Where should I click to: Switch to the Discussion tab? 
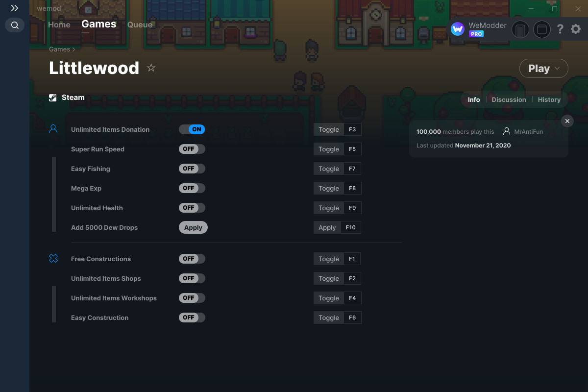click(x=509, y=99)
